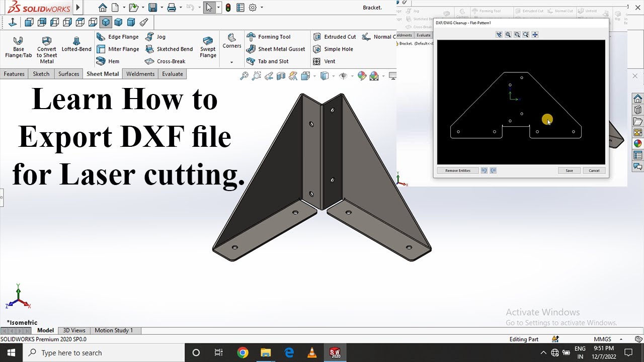Expand the SolidWorks menu arrow beside logo
Image resolution: width=644 pixels, height=362 pixels.
[x=77, y=8]
